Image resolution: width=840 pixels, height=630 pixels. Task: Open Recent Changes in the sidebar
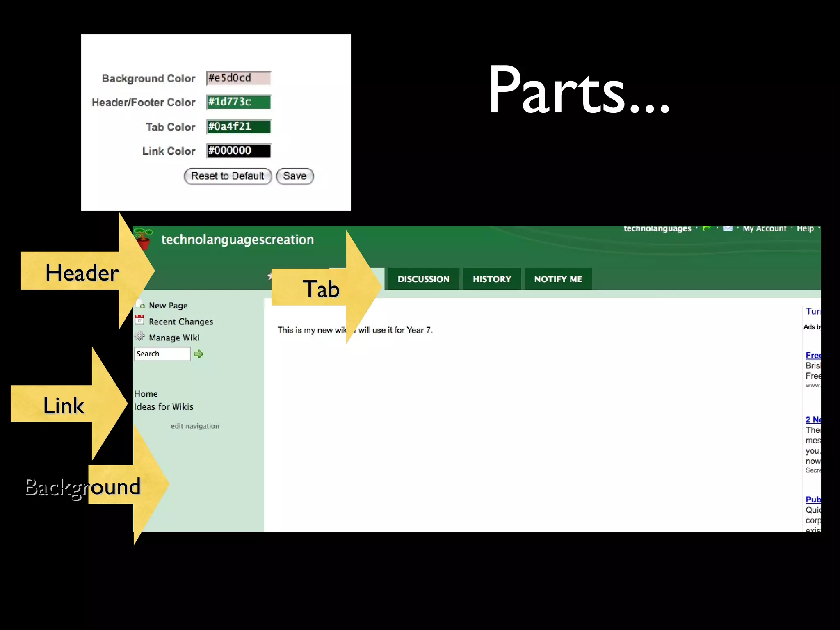181,322
